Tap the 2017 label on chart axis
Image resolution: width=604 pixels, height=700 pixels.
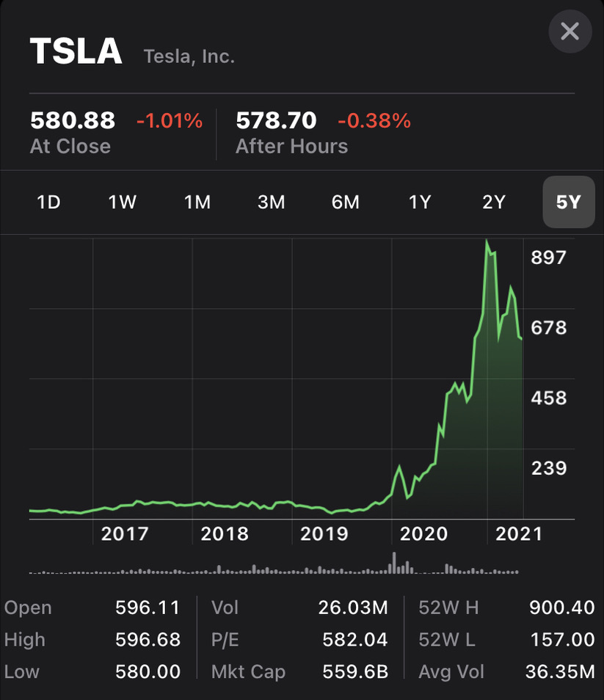(x=125, y=533)
